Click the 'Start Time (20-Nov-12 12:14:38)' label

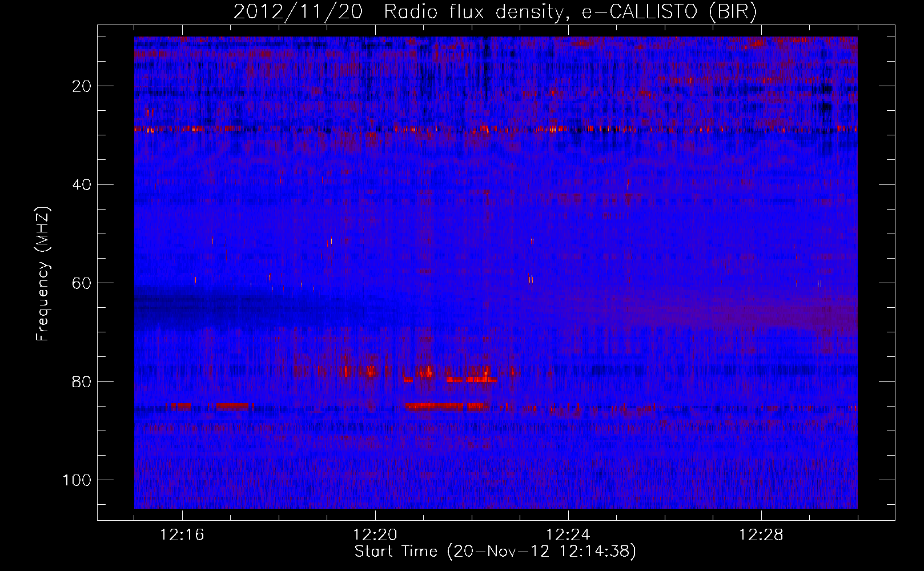495,552
